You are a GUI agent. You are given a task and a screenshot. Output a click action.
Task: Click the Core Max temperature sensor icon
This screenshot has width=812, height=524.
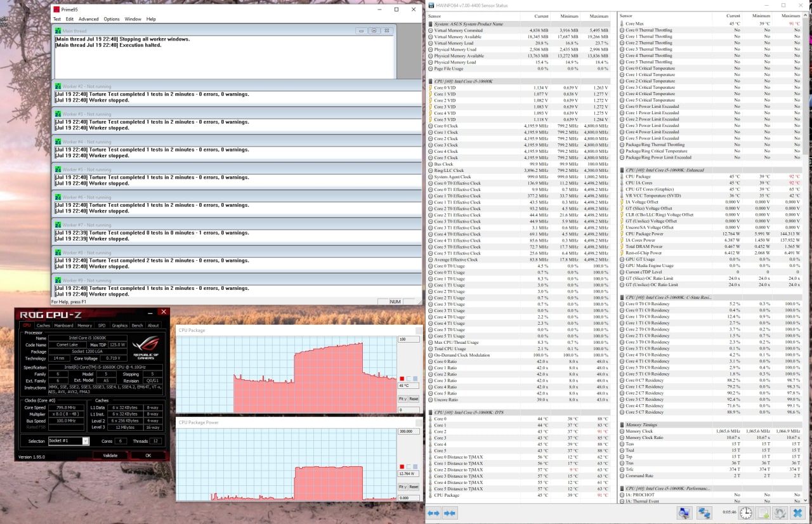[622, 23]
